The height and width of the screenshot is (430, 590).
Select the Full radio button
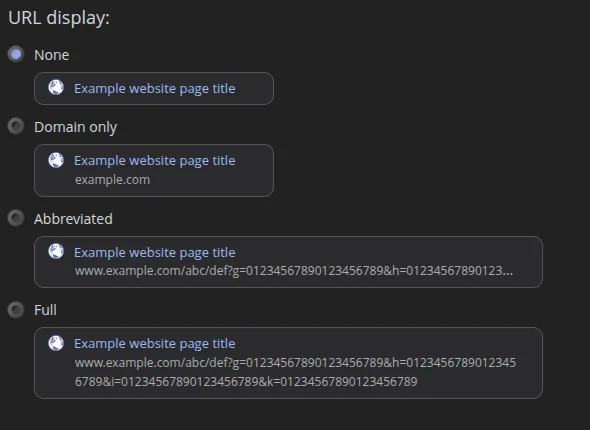pos(16,310)
